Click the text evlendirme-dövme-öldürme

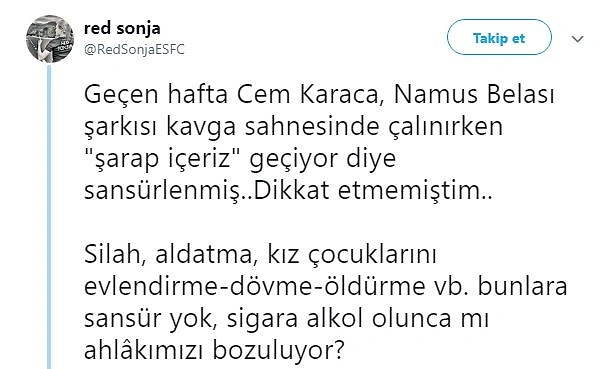pos(254,287)
